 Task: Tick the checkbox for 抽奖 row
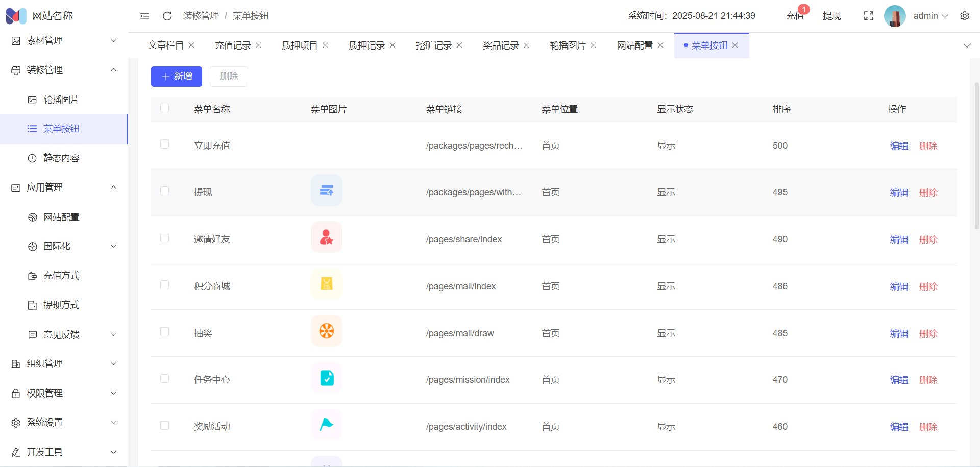click(164, 332)
